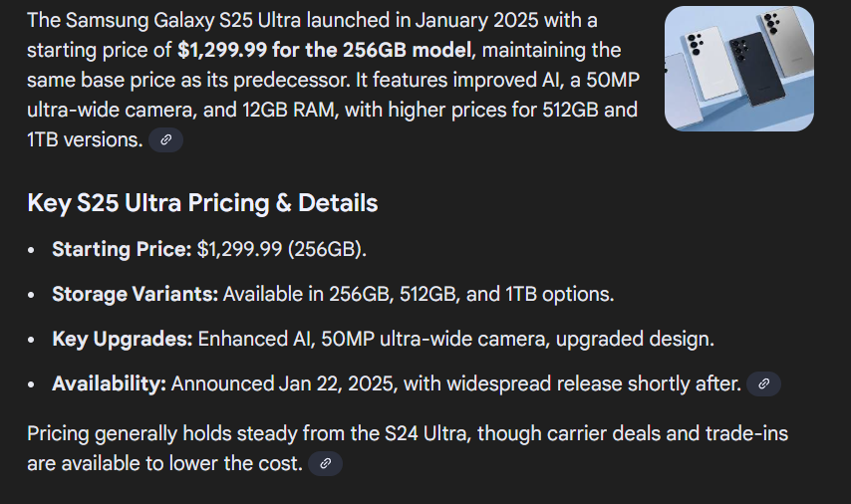Click the "Key S25 Ultra Pricing & Details" heading
Image resolution: width=851 pixels, height=504 pixels.
[202, 203]
